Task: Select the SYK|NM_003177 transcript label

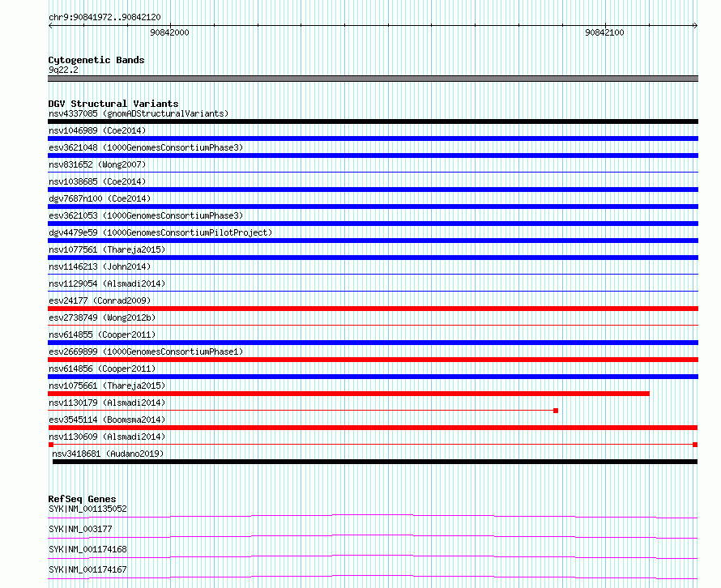Action: click(80, 529)
